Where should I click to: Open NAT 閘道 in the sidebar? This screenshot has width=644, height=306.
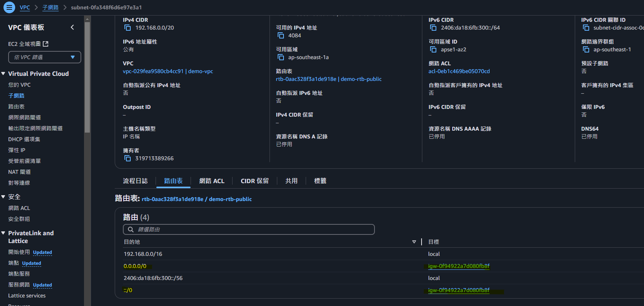[x=19, y=172]
